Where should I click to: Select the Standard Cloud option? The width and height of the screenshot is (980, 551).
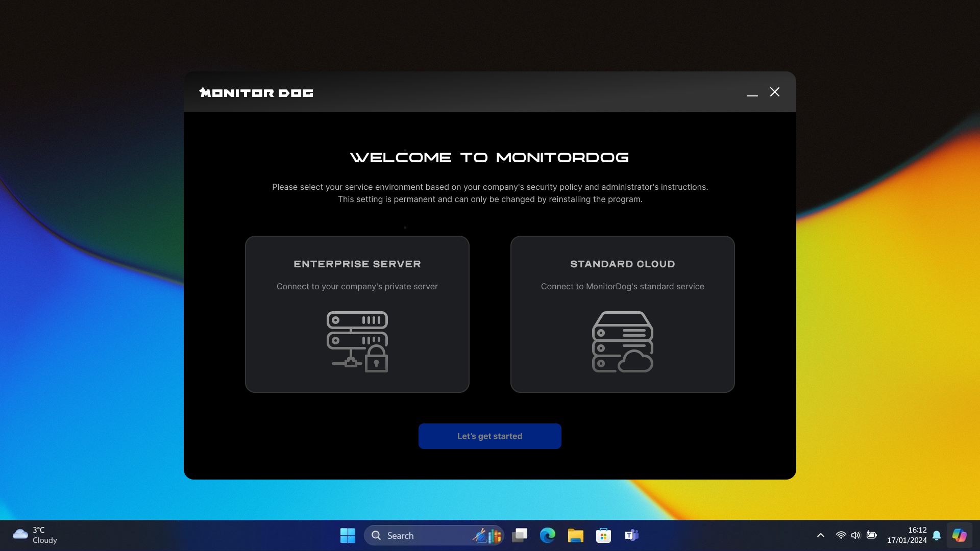(622, 314)
